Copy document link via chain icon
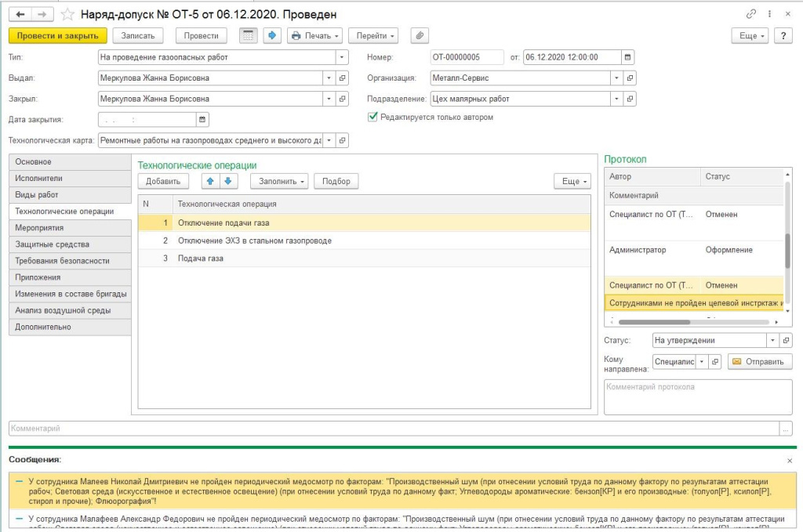The image size is (803, 532). click(751, 14)
